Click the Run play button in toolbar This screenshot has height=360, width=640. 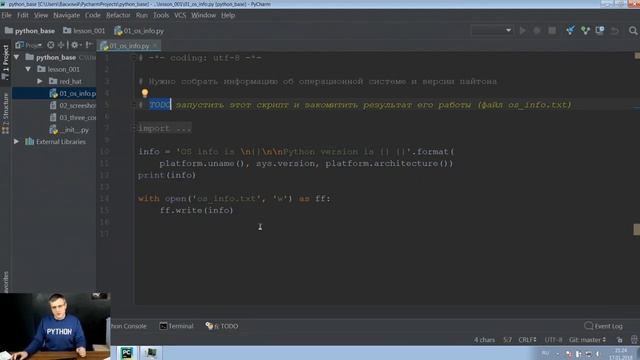click(x=522, y=30)
